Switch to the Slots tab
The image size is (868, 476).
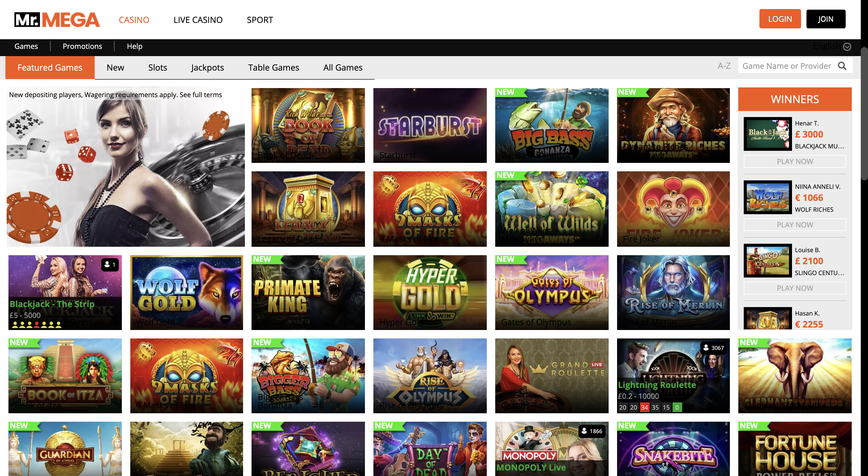pos(157,68)
